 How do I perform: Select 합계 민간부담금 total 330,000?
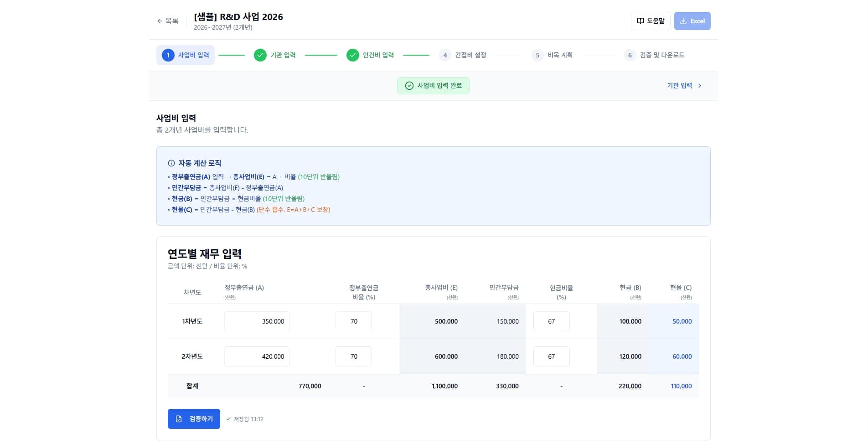(x=507, y=386)
